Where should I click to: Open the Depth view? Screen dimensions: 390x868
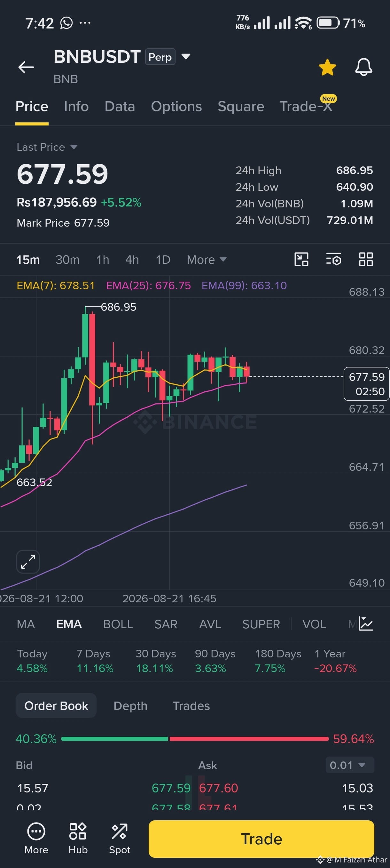130,706
